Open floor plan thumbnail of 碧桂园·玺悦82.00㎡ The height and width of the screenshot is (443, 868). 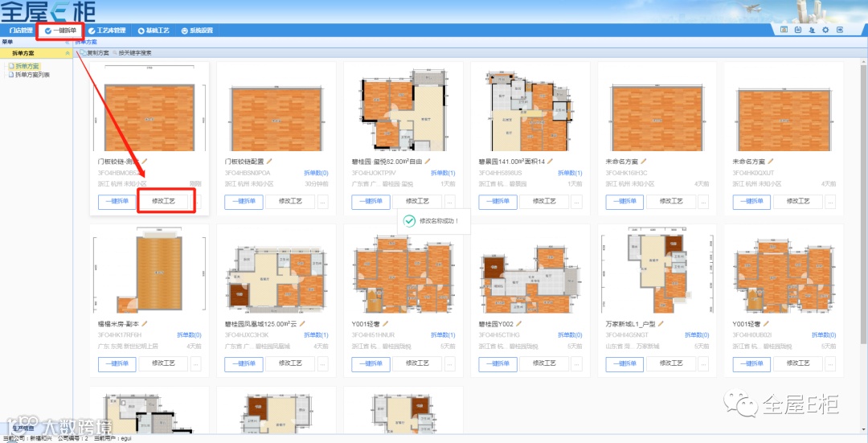pyautogui.click(x=403, y=109)
